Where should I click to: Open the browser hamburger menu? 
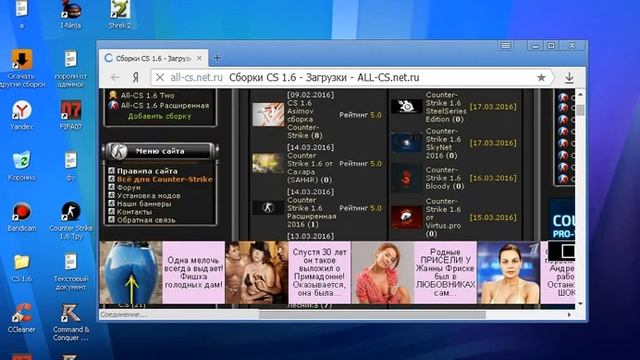506,45
